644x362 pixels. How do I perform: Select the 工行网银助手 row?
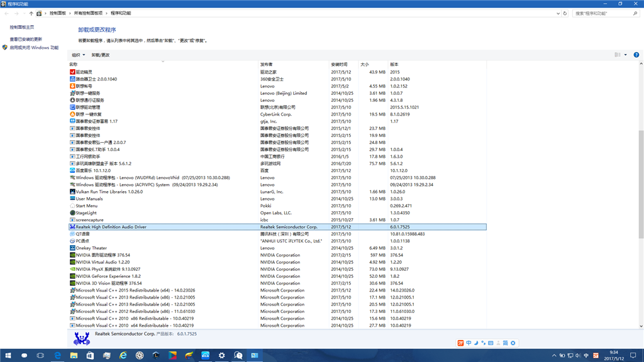277,156
